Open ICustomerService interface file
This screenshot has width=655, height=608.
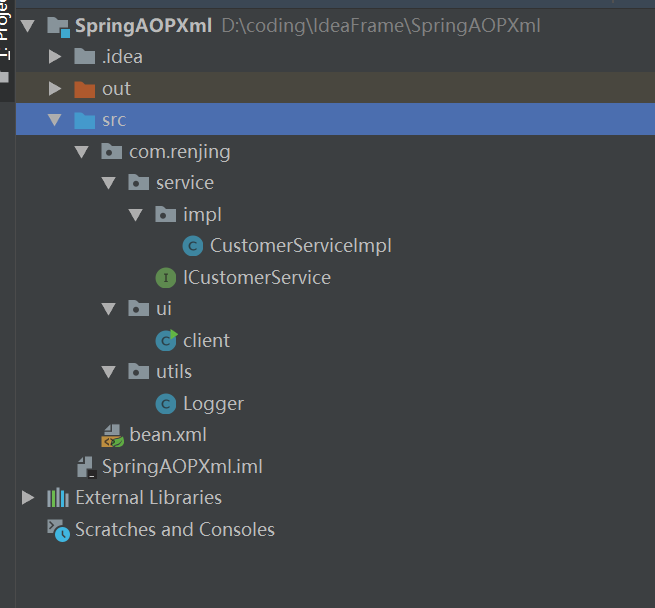tap(257, 277)
